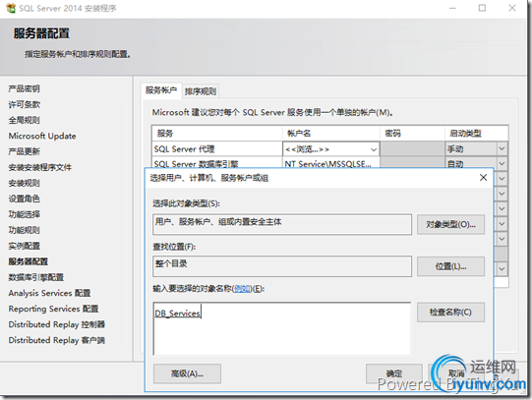
Task: Switch to the 服务帐户 tab
Action: [x=161, y=90]
